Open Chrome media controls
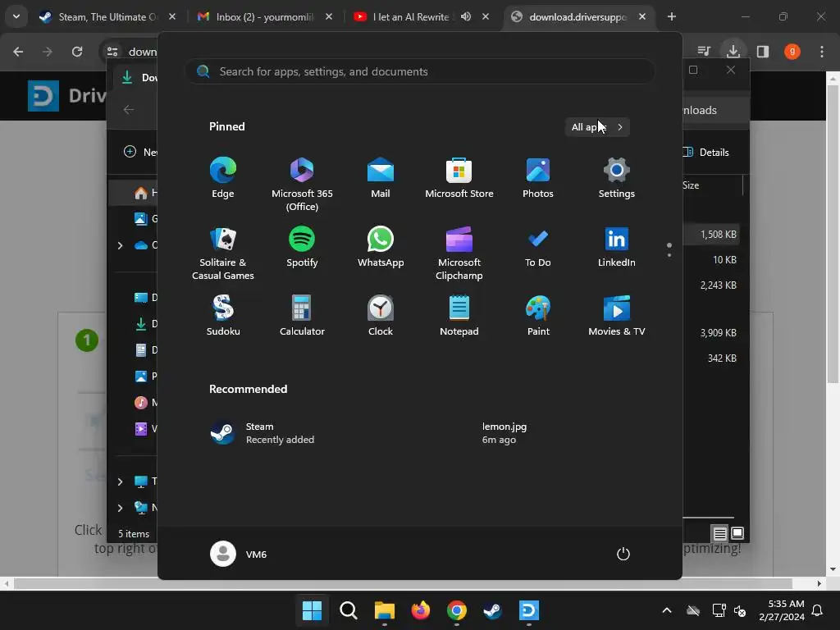The image size is (840, 630). pos(704,52)
